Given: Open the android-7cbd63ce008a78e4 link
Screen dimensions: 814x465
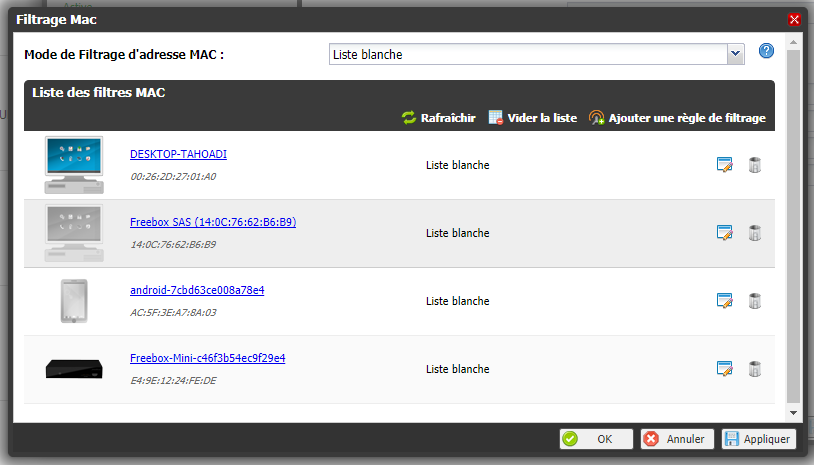Looking at the screenshot, I should 197,290.
